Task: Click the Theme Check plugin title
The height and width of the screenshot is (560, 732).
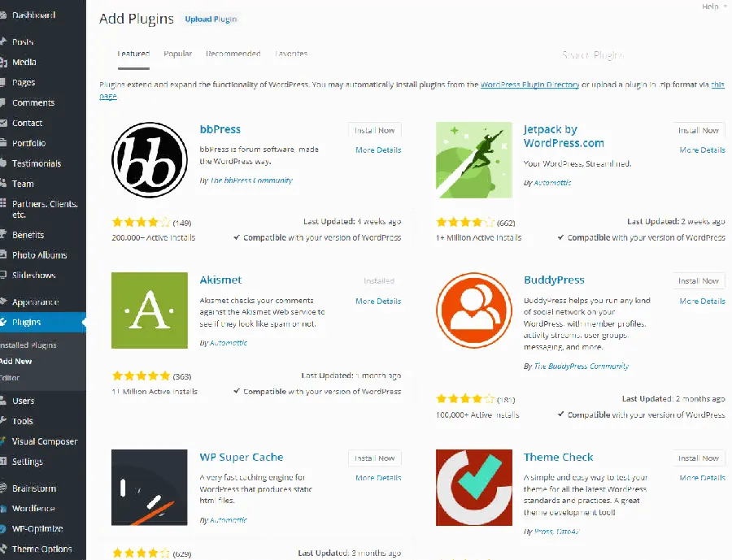Action: click(558, 458)
